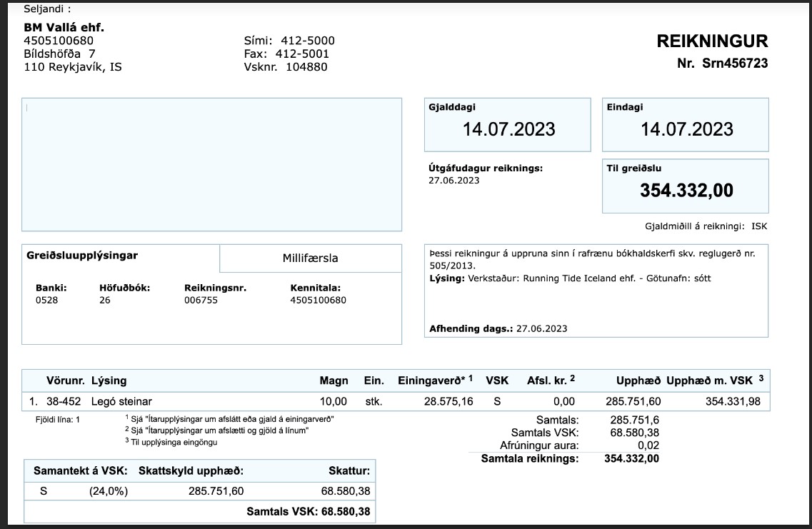Click account number 006755
Viewport: 812px width, 529px height.
[x=201, y=301]
